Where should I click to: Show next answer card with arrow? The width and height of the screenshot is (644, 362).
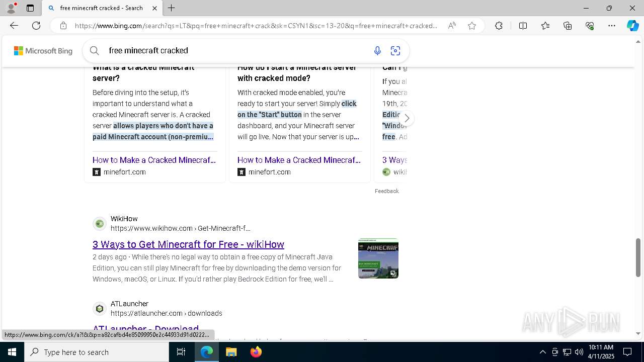click(407, 119)
